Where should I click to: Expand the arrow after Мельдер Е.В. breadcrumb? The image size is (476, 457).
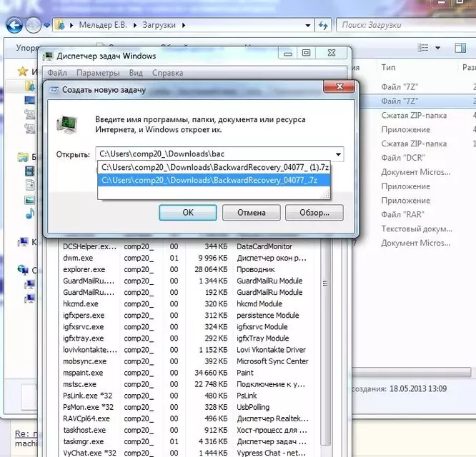pyautogui.click(x=135, y=25)
